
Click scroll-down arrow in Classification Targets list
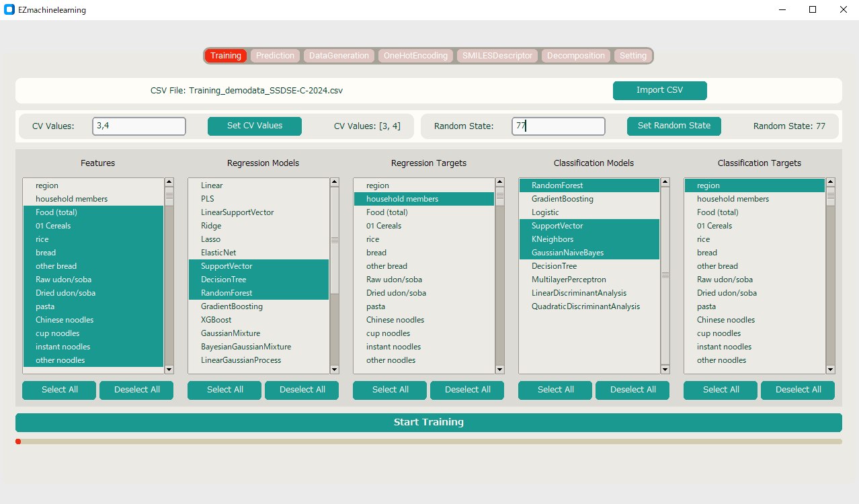pyautogui.click(x=831, y=369)
